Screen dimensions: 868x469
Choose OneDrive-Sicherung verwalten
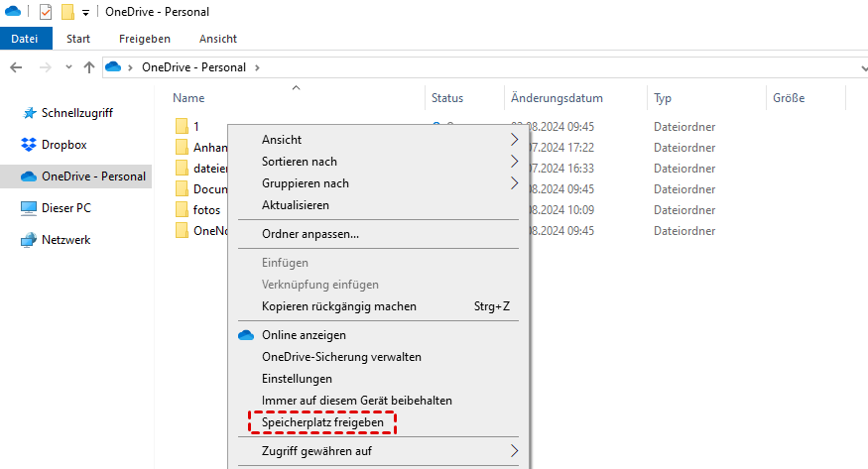point(379,357)
